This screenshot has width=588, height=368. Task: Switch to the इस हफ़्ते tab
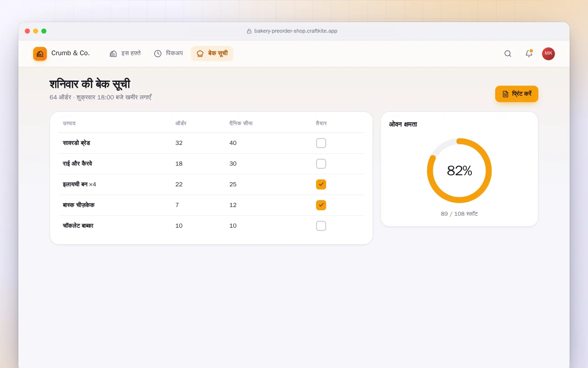[125, 53]
